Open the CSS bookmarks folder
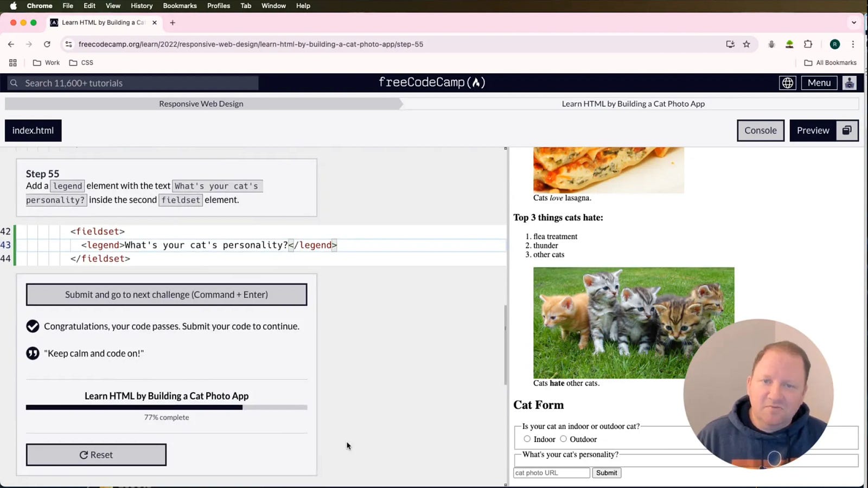Screen dimensions: 868x488 click(x=81, y=63)
